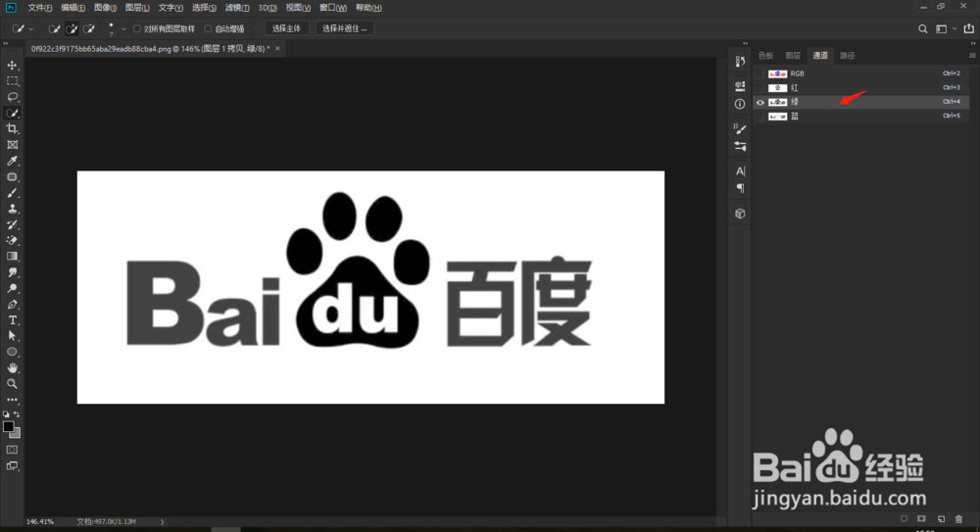Select the Quick Selection tool in toolbox
Screen dimensions: 980x532
[12, 113]
